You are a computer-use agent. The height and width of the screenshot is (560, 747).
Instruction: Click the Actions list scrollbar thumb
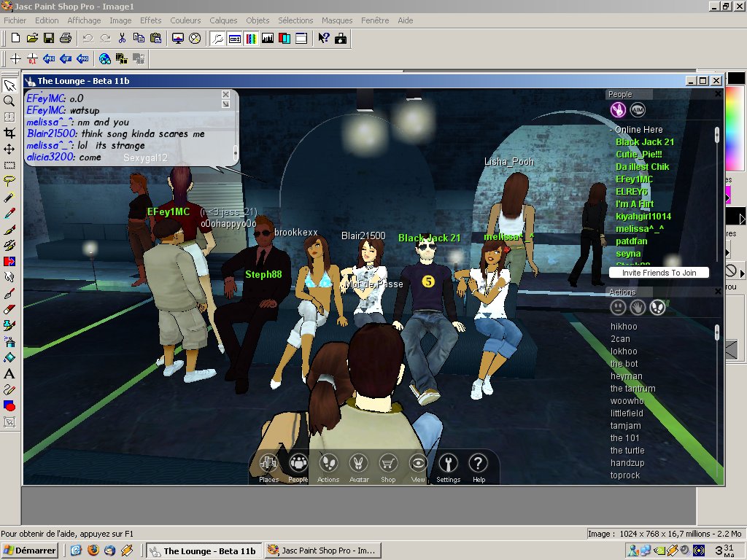[716, 332]
